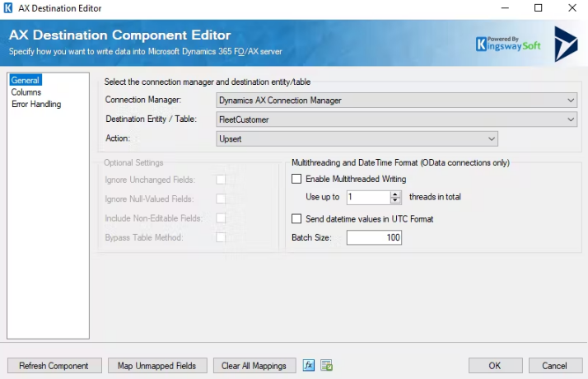Click into the Batch Size field

374,238
